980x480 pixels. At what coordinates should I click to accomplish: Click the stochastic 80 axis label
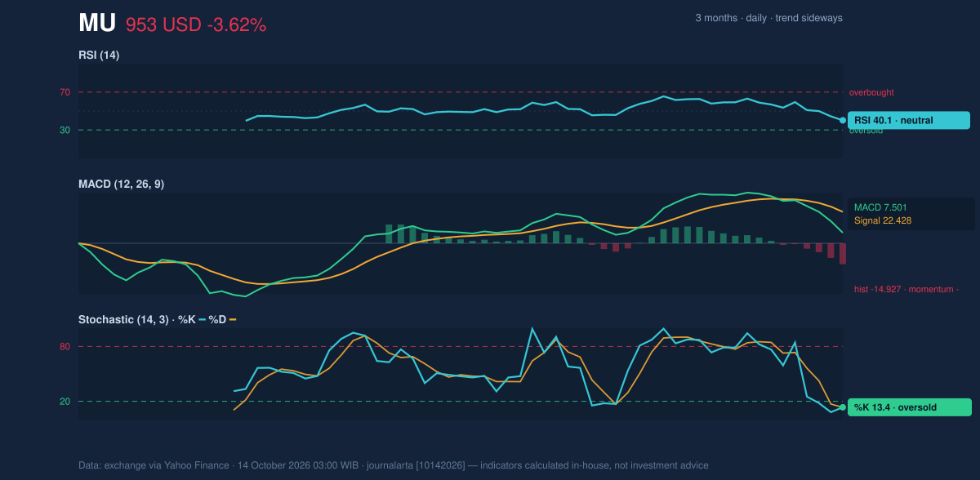(65, 347)
